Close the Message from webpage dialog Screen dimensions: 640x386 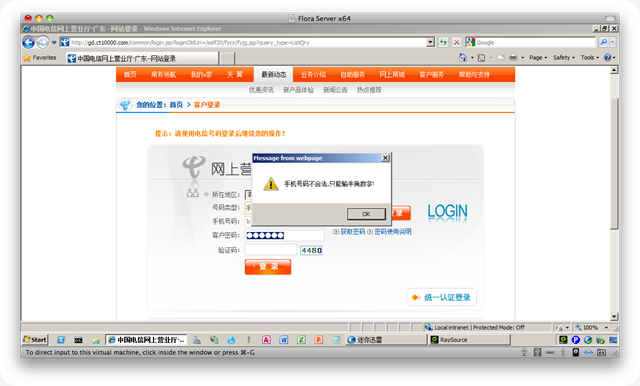(385, 158)
